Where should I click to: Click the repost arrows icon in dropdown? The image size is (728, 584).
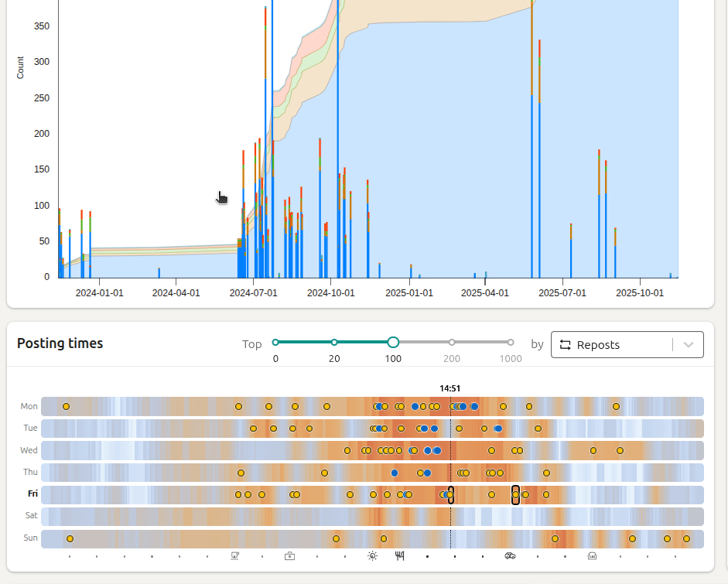[x=565, y=345]
